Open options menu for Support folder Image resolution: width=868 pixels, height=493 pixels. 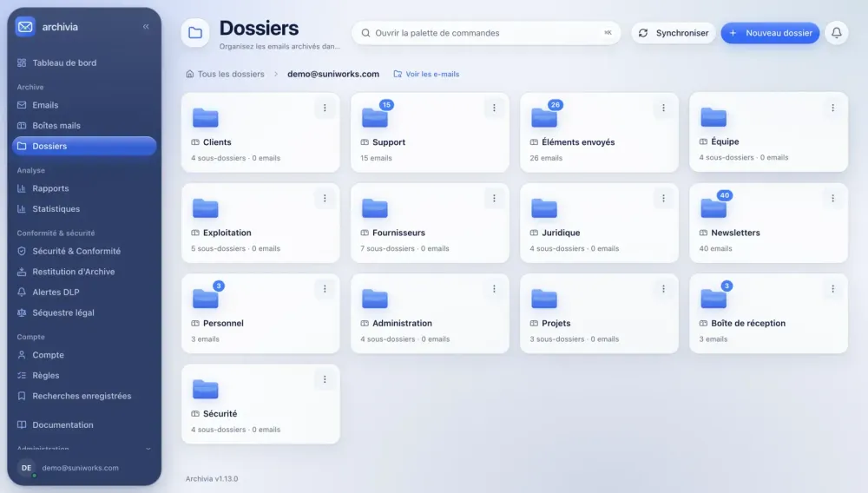495,108
